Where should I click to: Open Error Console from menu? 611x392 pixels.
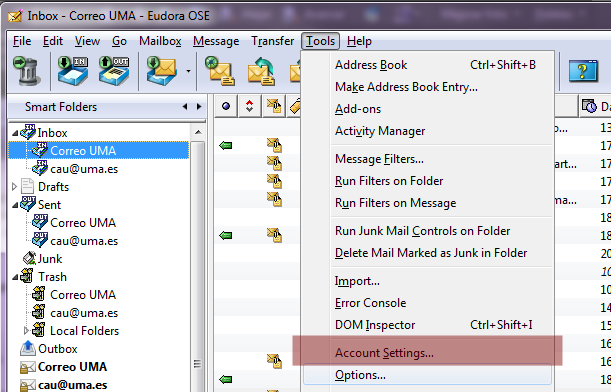(x=427, y=303)
